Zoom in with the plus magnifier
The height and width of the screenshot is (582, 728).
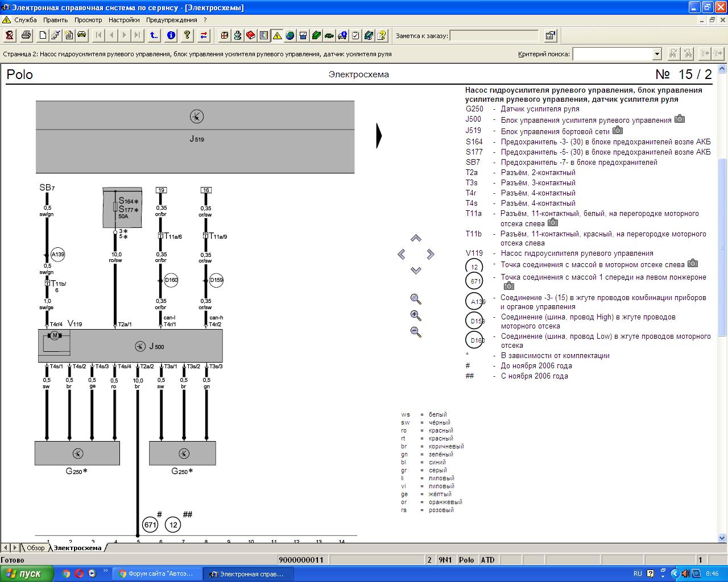tap(416, 315)
